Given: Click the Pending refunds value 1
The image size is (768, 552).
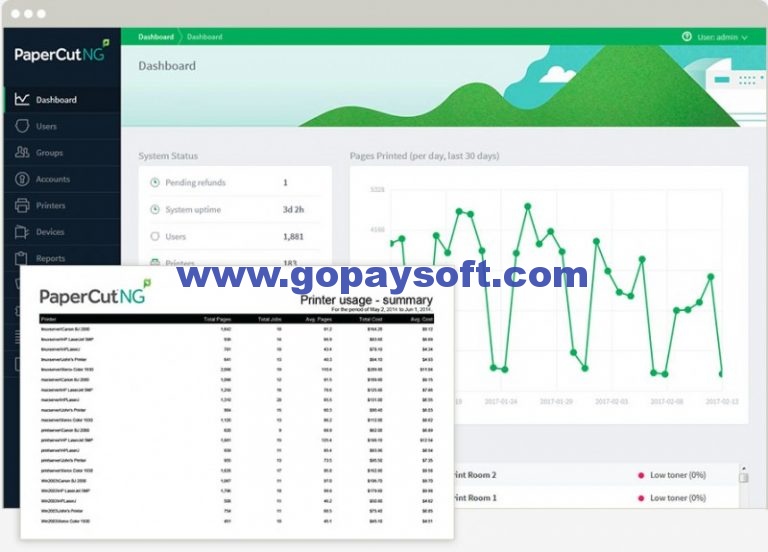Looking at the screenshot, I should click(x=285, y=183).
